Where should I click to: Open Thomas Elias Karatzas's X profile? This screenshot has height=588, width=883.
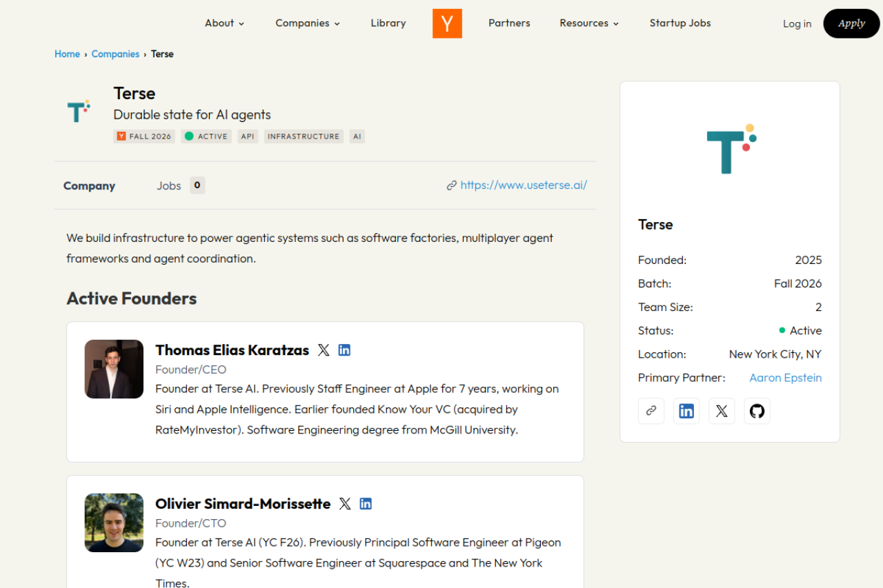[324, 350]
